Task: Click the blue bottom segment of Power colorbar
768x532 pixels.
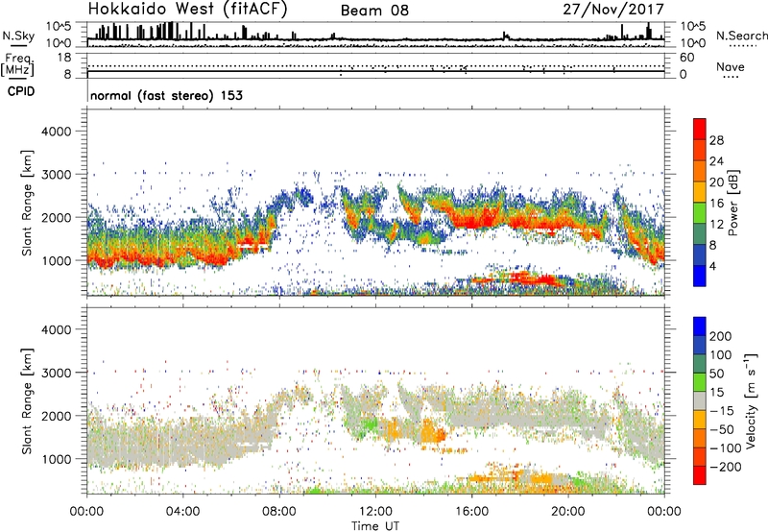Action: coord(700,276)
